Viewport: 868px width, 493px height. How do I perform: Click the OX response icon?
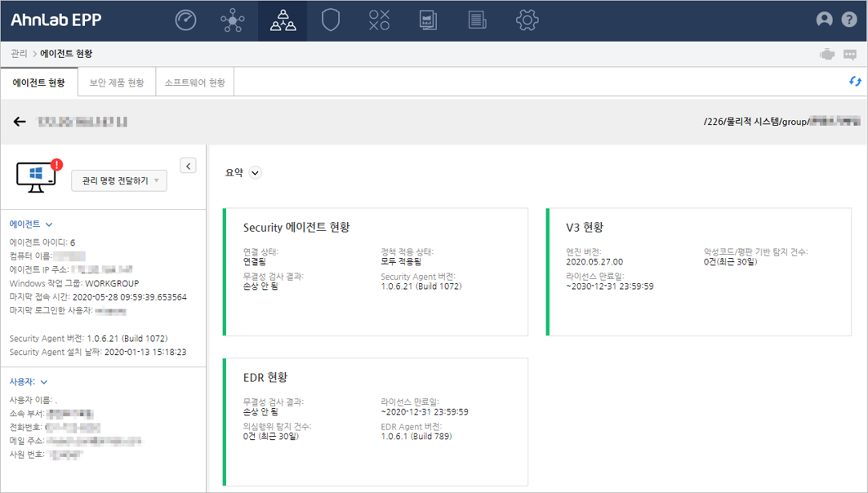point(379,20)
